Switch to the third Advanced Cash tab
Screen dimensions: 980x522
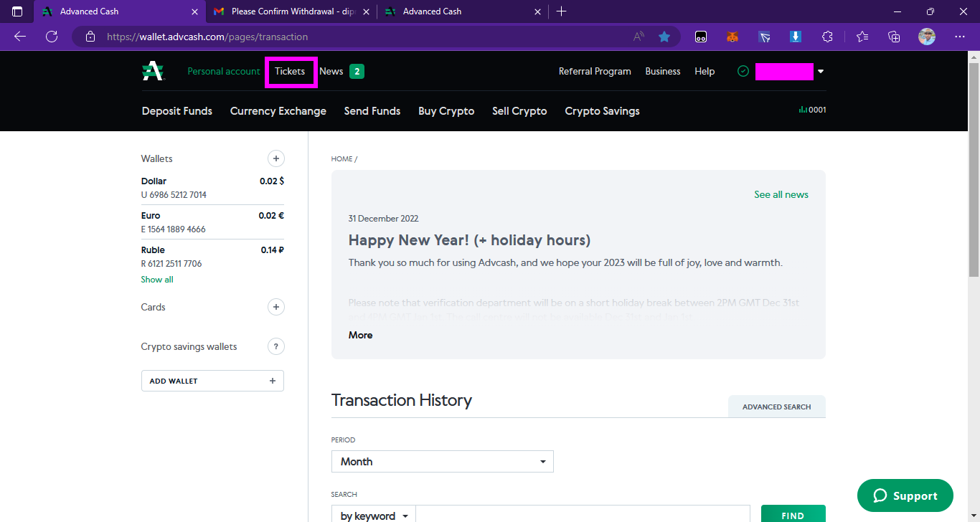point(463,11)
